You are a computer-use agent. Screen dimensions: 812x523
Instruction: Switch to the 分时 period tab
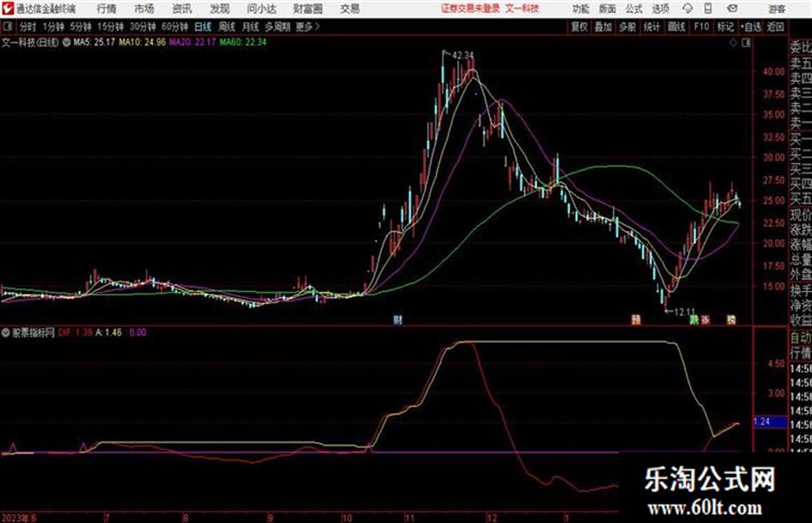coord(28,27)
